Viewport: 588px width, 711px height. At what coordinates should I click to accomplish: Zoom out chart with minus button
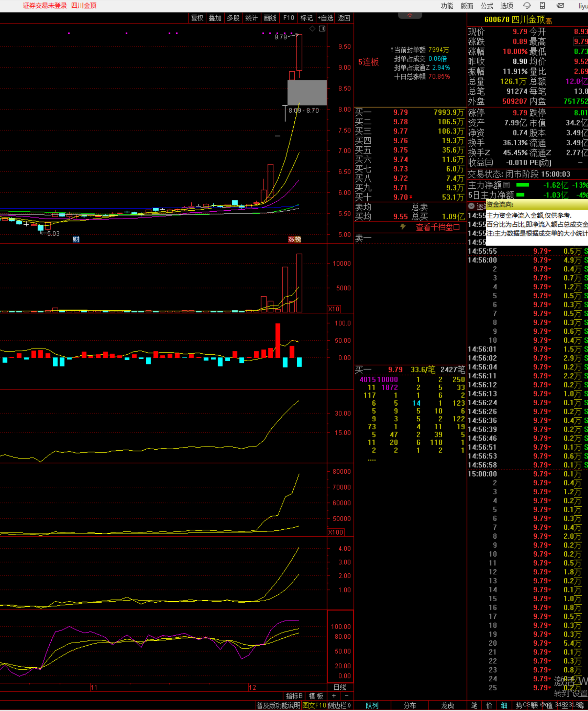[346, 696]
